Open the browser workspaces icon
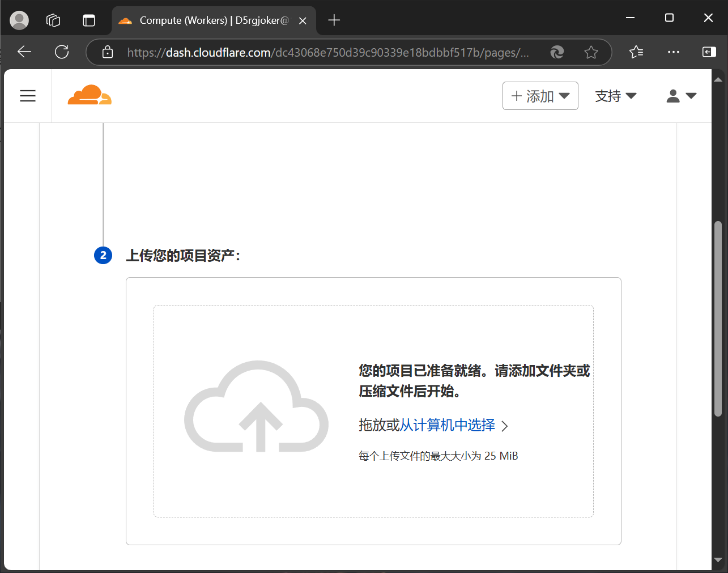This screenshot has height=573, width=728. coord(53,20)
